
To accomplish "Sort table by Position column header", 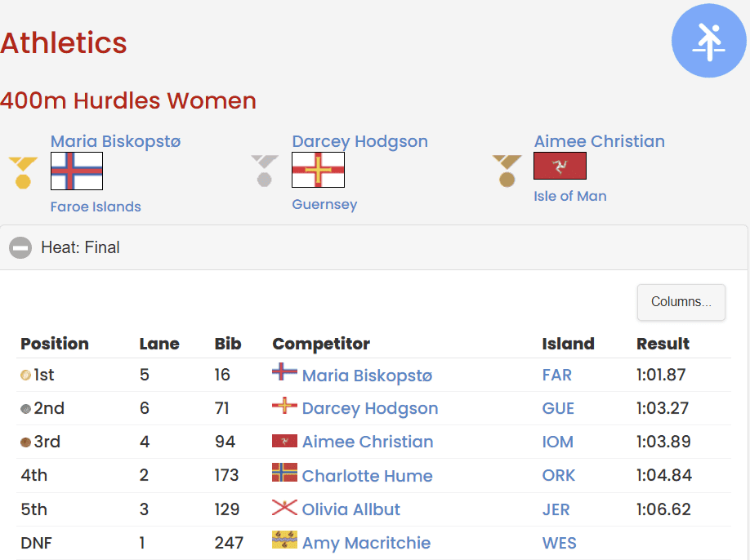I will 55,344.
